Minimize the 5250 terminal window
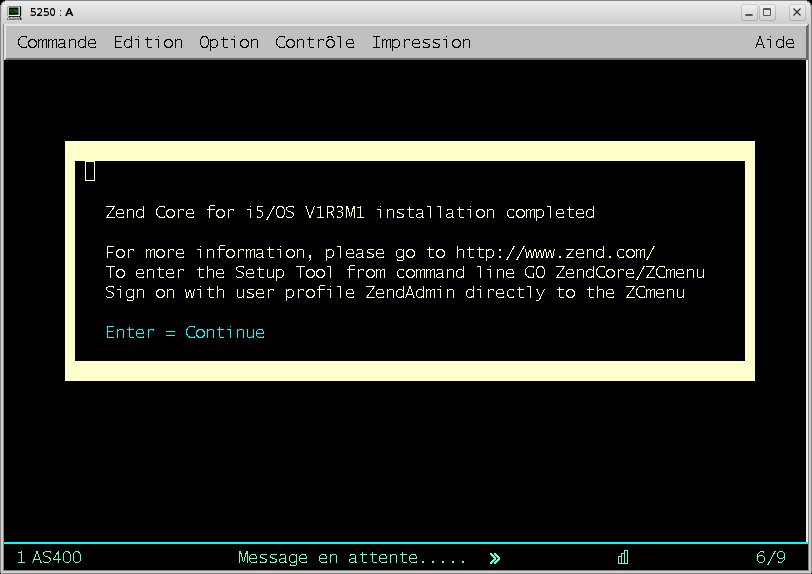The width and height of the screenshot is (812, 574). tap(749, 12)
